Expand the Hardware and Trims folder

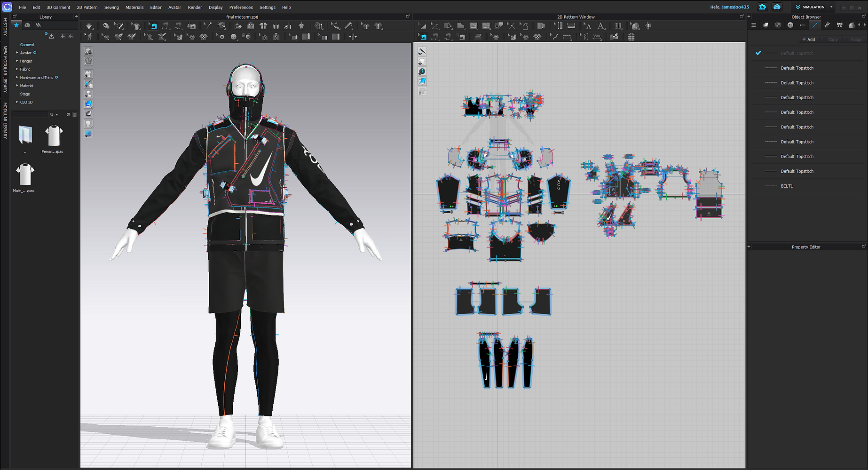(x=17, y=77)
